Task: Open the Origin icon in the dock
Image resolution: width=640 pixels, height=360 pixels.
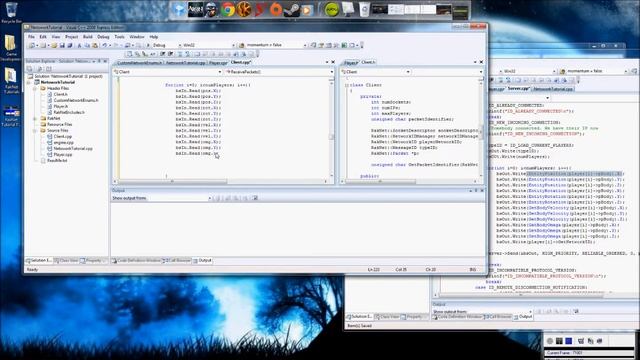Action: [276, 9]
